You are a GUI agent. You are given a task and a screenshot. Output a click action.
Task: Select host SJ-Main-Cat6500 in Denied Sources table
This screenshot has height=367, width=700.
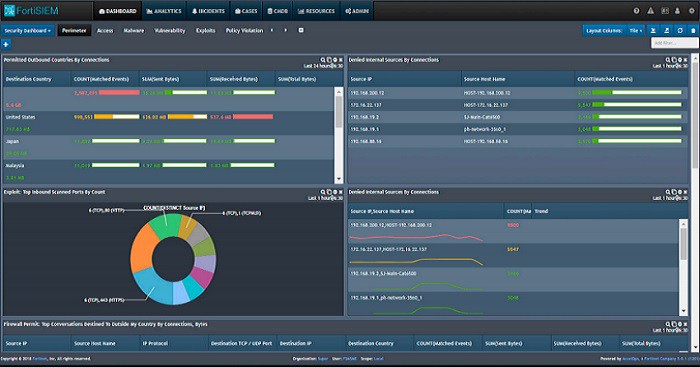(x=482, y=117)
